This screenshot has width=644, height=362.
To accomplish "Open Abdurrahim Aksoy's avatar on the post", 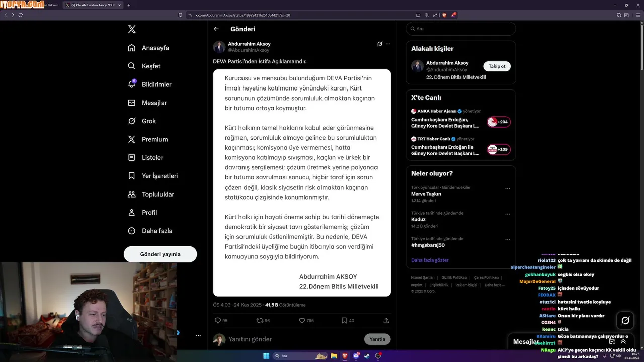I will click(219, 47).
